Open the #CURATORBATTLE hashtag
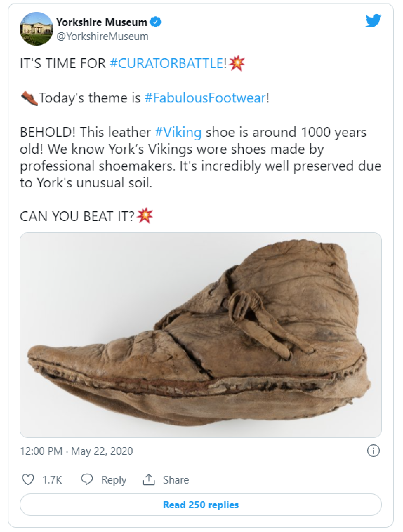 point(167,63)
